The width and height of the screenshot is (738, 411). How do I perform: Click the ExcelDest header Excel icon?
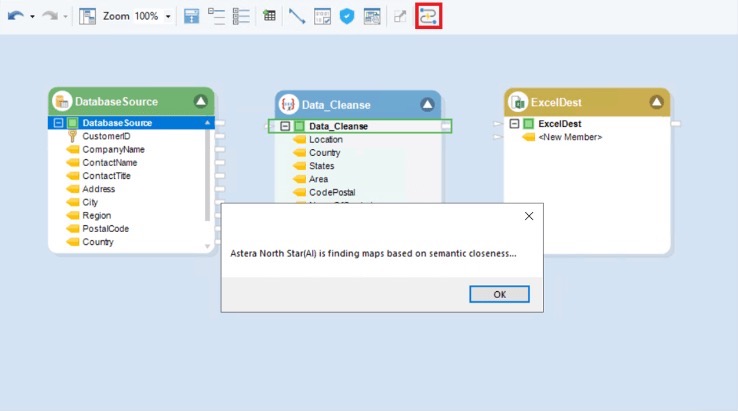518,102
